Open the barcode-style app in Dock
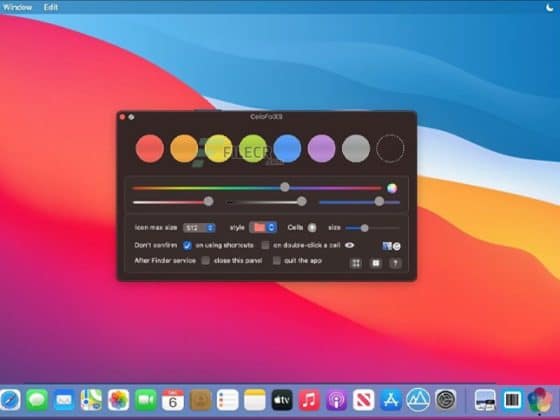This screenshot has width=560, height=420. click(512, 400)
